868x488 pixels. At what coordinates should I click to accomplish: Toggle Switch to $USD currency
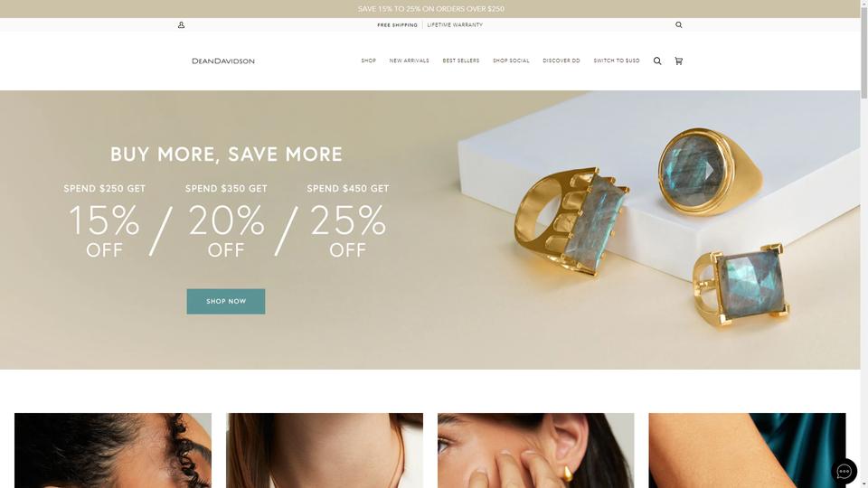(617, 61)
